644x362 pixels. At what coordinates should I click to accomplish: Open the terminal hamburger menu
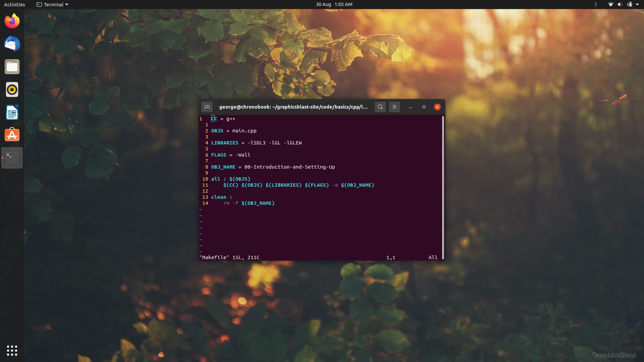click(394, 107)
